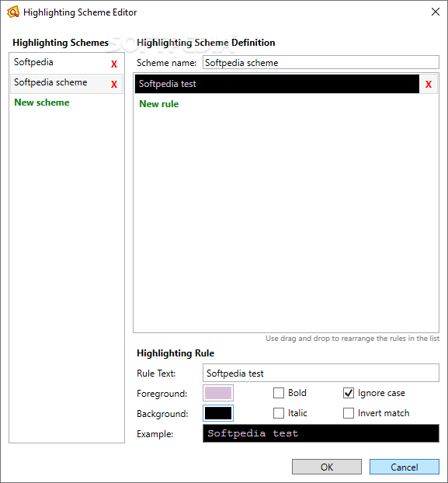Click OK to save the schemes

coord(327,467)
